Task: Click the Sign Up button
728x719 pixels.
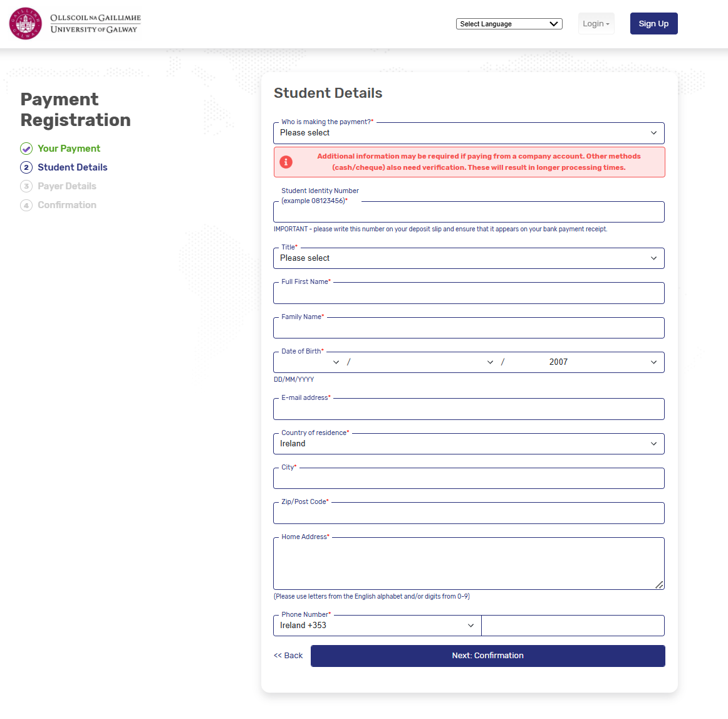Action: pyautogui.click(x=653, y=24)
